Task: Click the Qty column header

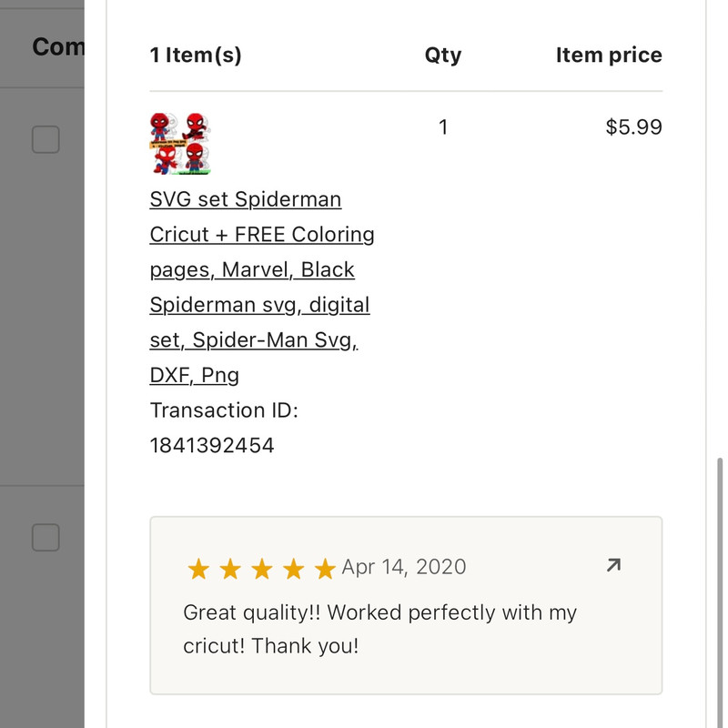Action: click(x=443, y=56)
